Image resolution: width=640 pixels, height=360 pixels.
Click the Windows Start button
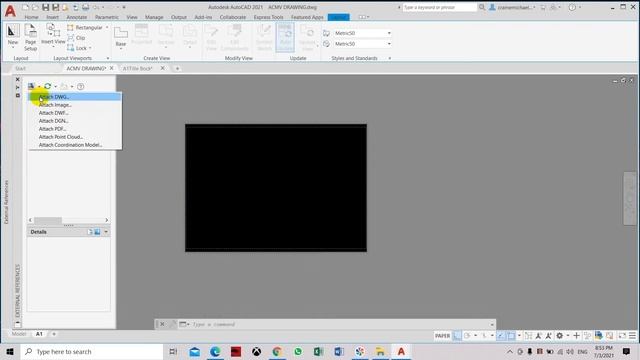click(x=10, y=351)
